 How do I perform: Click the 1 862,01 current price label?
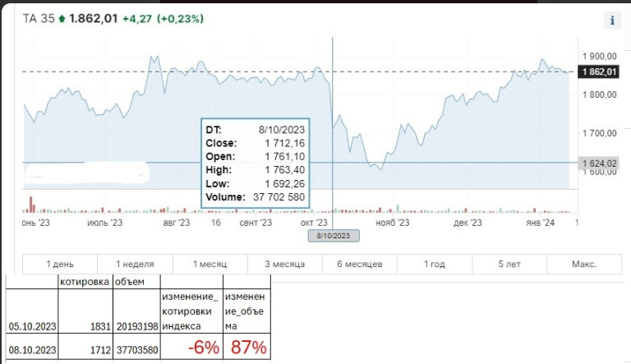tap(599, 72)
